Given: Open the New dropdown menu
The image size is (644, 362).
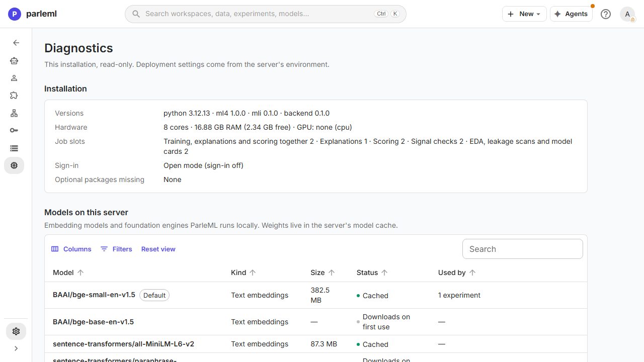Looking at the screenshot, I should pos(524,14).
